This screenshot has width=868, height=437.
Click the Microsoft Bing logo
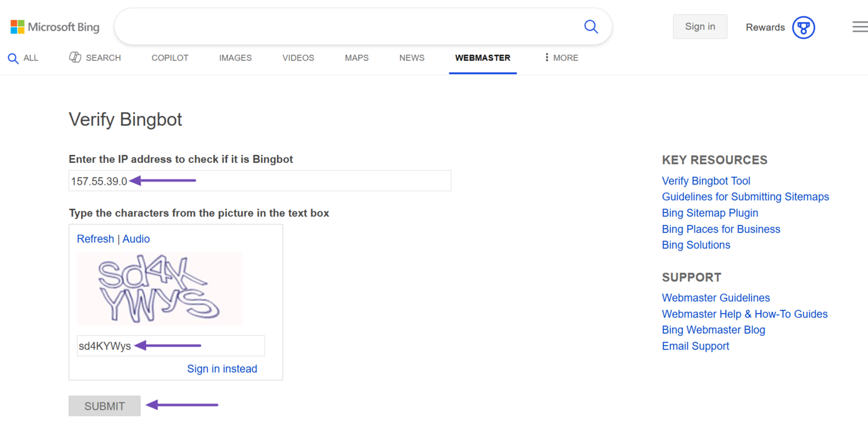(55, 27)
